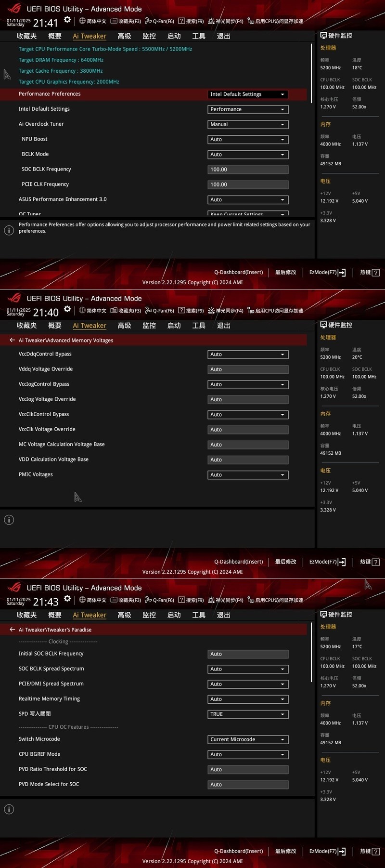
Task: Click info icon in Advanced Memory Voltages screen
Action: [x=9, y=520]
